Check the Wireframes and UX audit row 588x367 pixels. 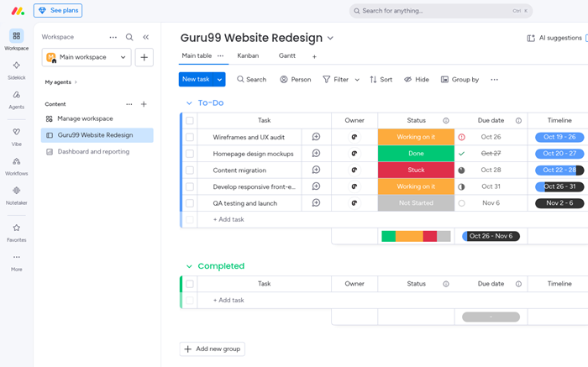(190, 137)
